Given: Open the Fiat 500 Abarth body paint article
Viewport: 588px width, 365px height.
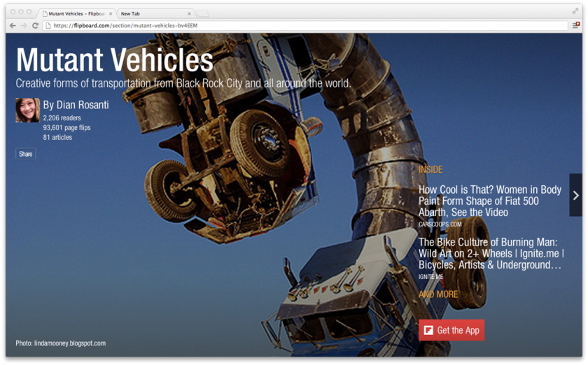Looking at the screenshot, I should 490,201.
